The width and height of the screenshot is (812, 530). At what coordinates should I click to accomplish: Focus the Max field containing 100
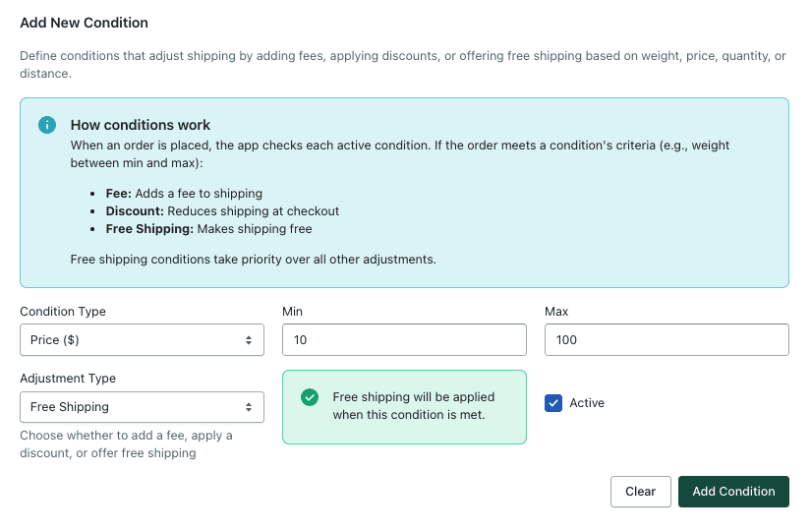667,340
